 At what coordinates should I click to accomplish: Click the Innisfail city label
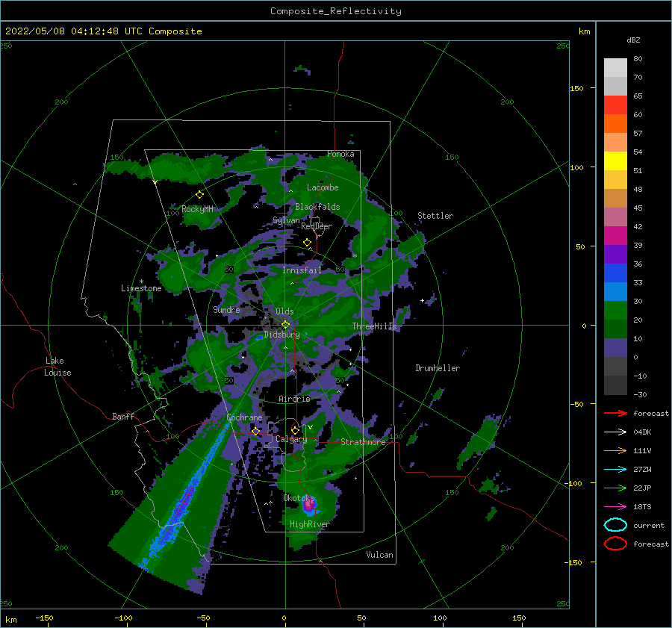pos(302,270)
